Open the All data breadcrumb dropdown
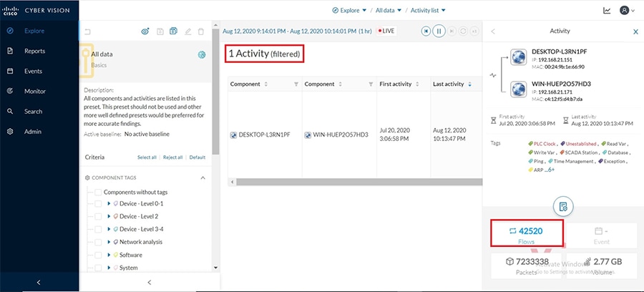644x292 pixels. [389, 10]
